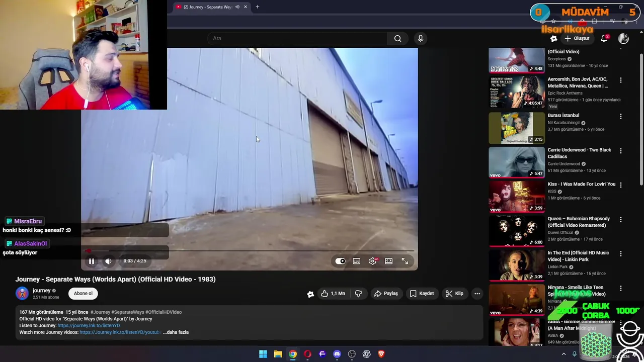Pause the Journey video playback
Viewport: 644px width, 362px height.
tap(92, 261)
